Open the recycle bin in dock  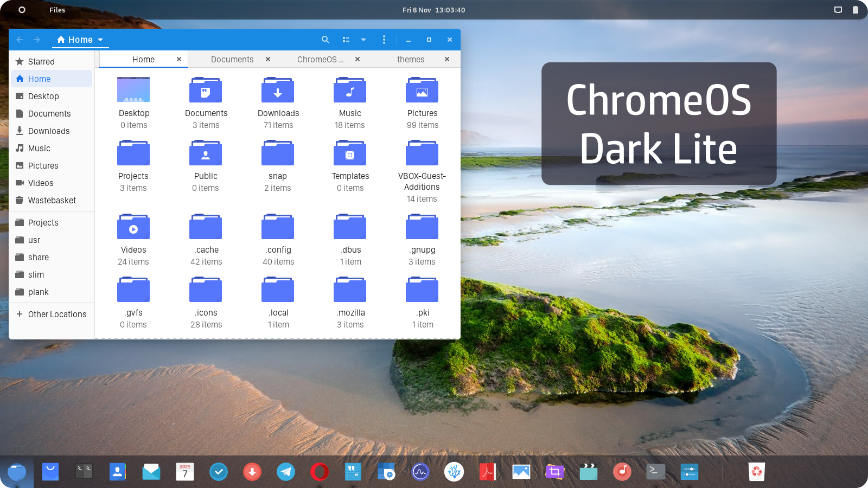point(757,472)
